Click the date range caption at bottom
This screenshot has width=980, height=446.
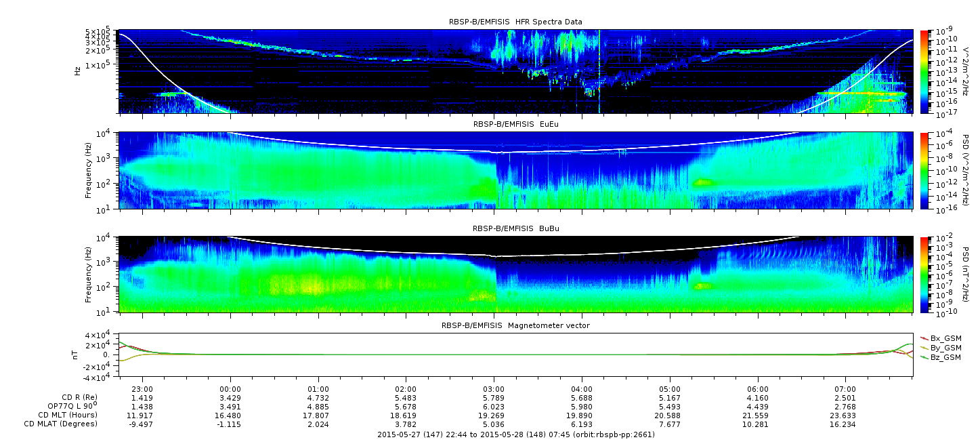[515, 434]
